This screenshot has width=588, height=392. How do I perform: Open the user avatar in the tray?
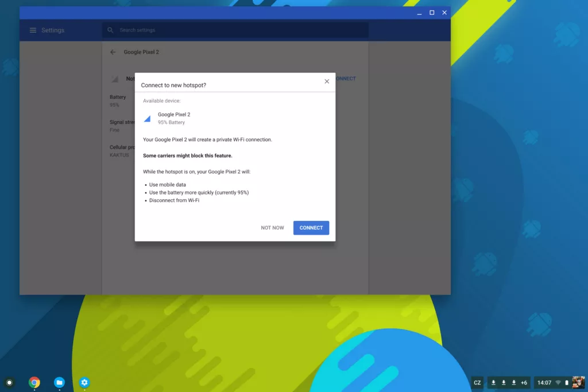pos(578,383)
